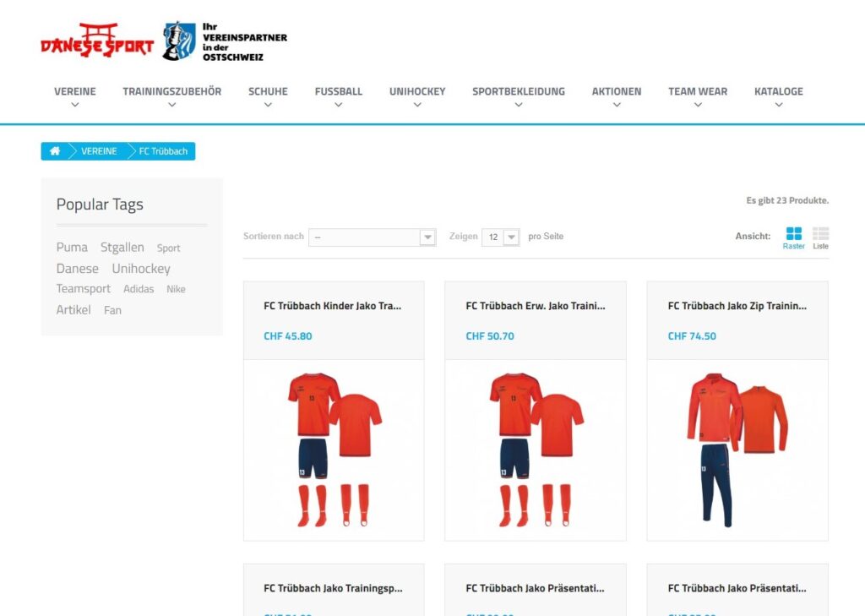Click the Erw. Jako kit product image
865x616 pixels.
coord(535,450)
